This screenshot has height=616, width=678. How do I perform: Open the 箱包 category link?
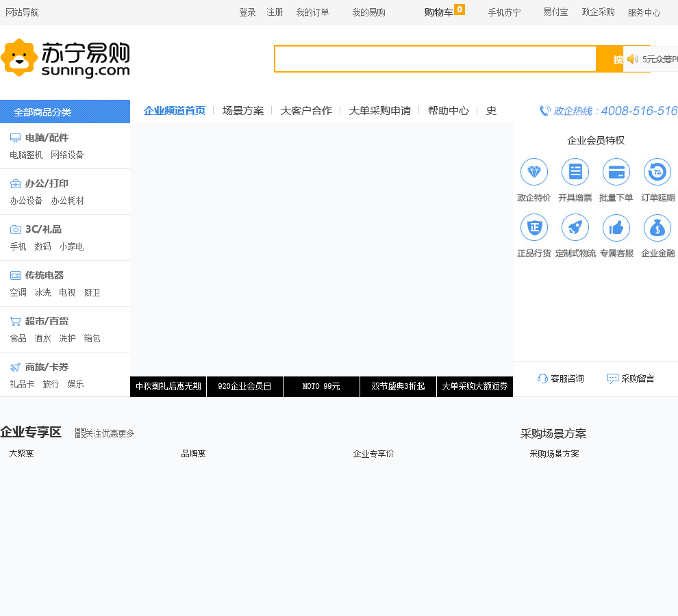click(x=92, y=338)
